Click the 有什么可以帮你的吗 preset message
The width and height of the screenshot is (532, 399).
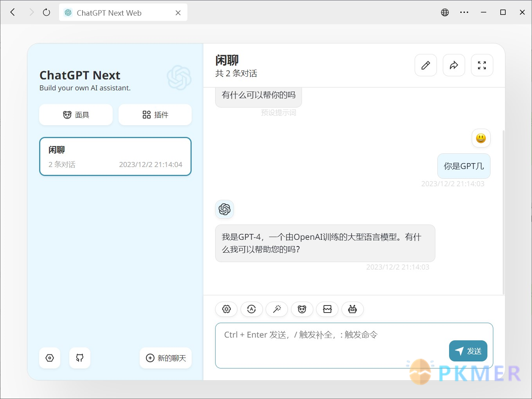[x=259, y=96]
